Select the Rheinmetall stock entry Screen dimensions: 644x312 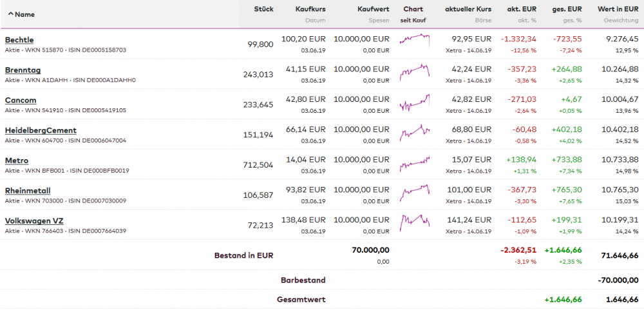28,191
